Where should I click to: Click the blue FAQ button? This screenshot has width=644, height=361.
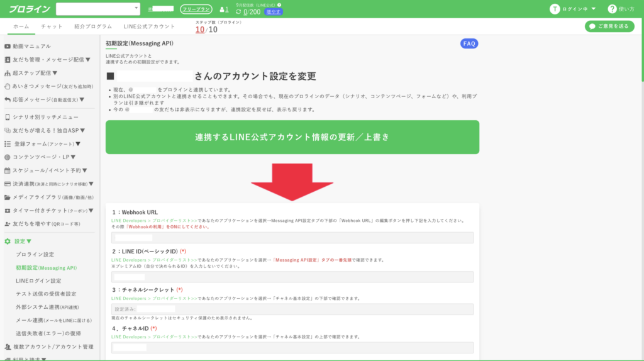point(469,43)
